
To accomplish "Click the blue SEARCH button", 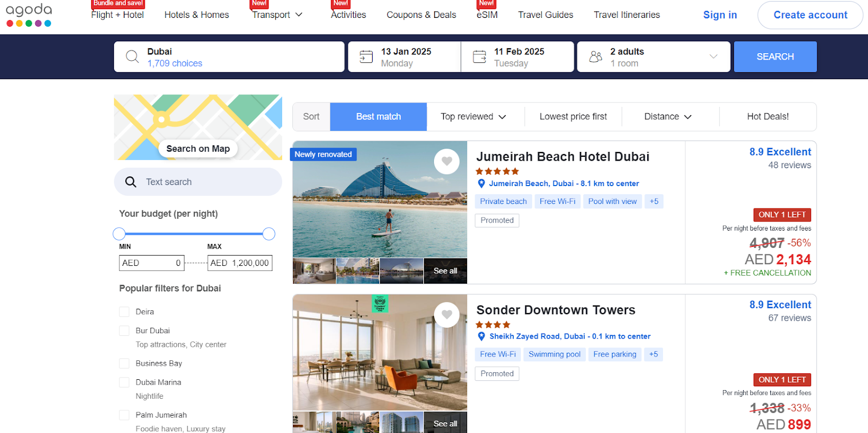I will pyautogui.click(x=775, y=56).
